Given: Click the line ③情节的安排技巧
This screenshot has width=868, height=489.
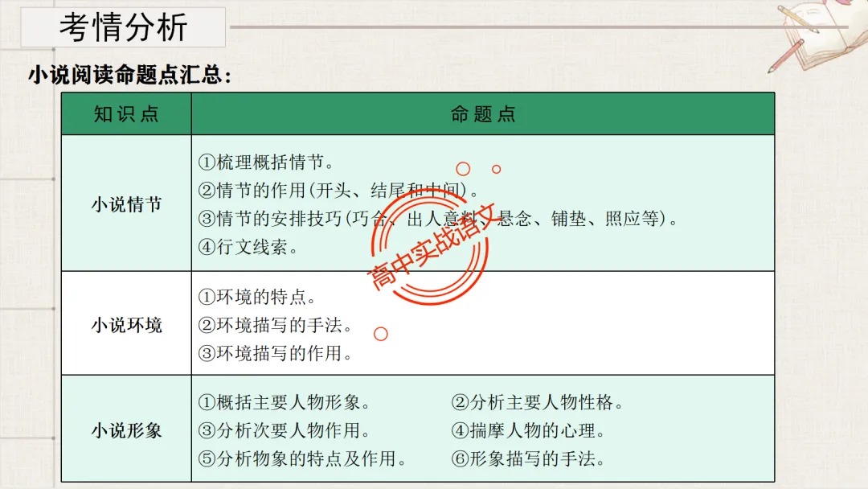Looking at the screenshot, I should pos(438,219).
